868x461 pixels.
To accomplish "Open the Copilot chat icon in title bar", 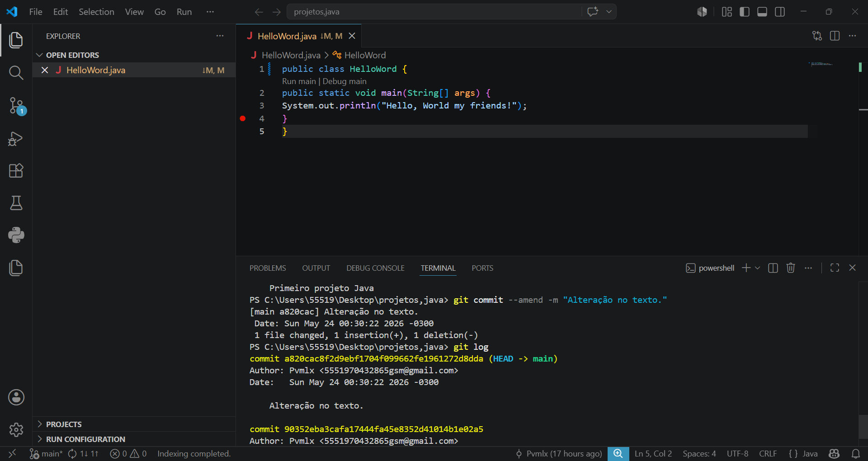I will (593, 12).
